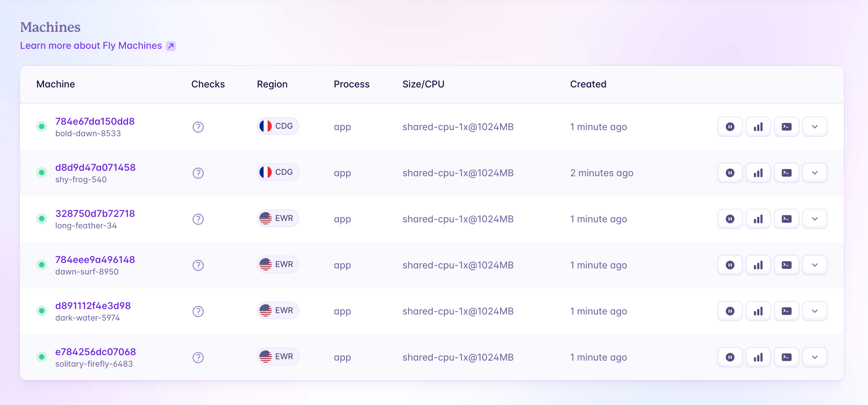Inspect checks indicator for long-feather-34
868x405 pixels.
point(198,219)
